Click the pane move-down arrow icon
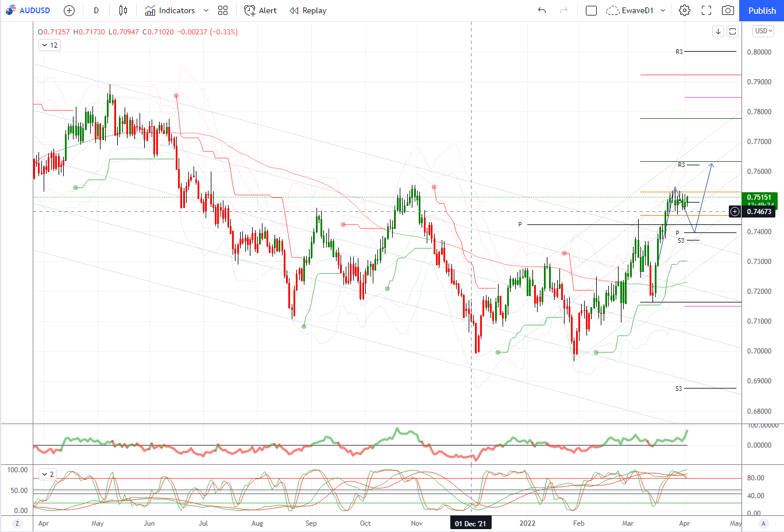 coord(718,32)
